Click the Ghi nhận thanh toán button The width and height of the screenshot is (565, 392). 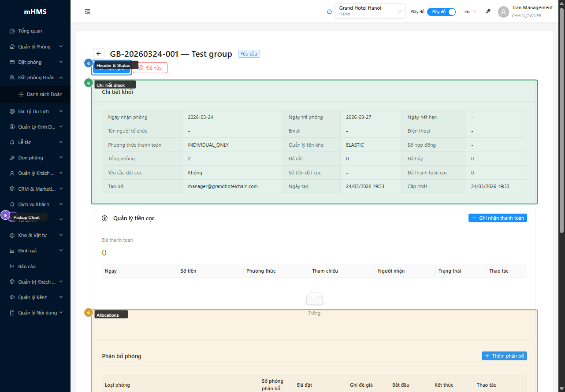tap(498, 218)
